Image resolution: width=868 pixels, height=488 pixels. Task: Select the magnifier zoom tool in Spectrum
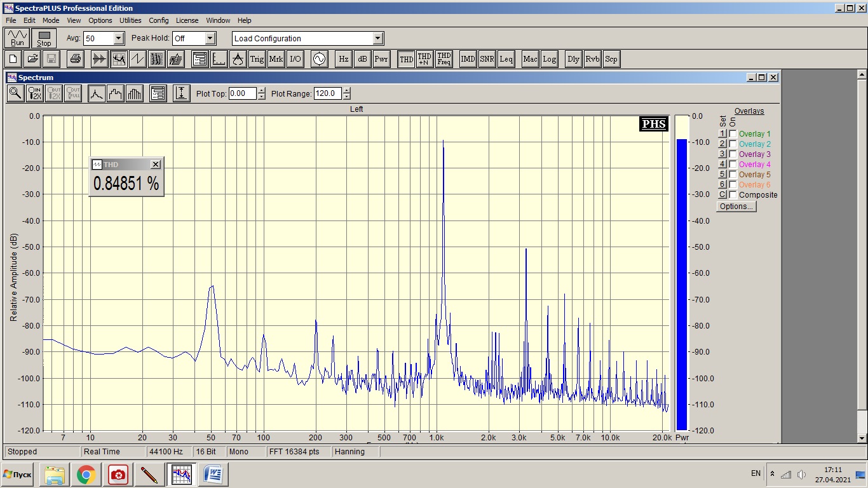(15, 93)
